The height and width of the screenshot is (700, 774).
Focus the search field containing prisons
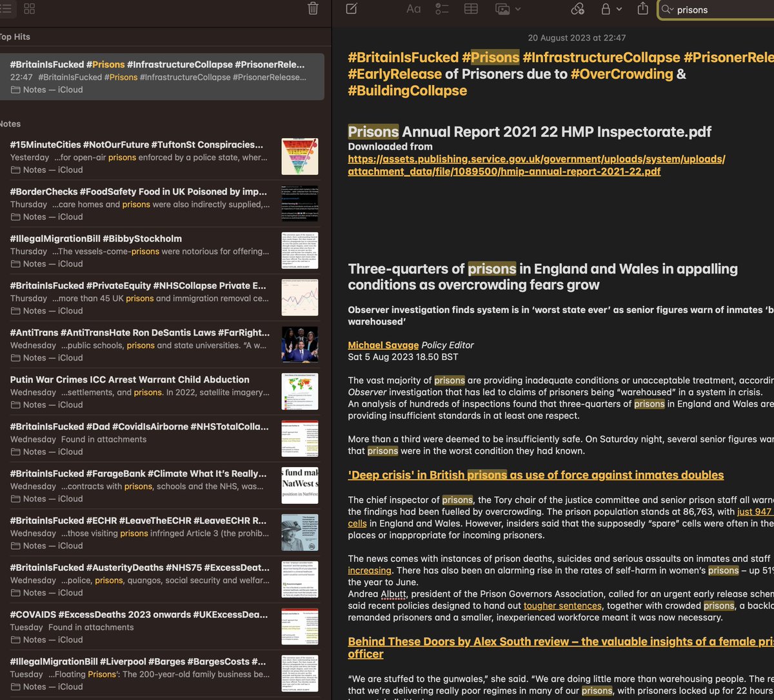tap(716, 10)
